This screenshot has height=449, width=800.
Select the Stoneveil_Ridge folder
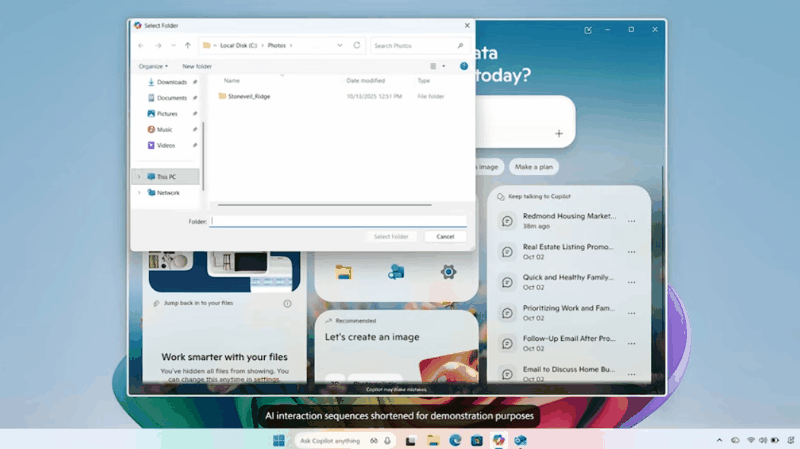tap(249, 96)
